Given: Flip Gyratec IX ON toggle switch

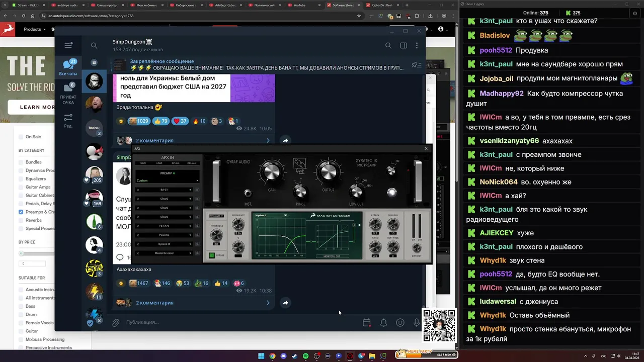Looking at the screenshot, I should click(x=391, y=171).
